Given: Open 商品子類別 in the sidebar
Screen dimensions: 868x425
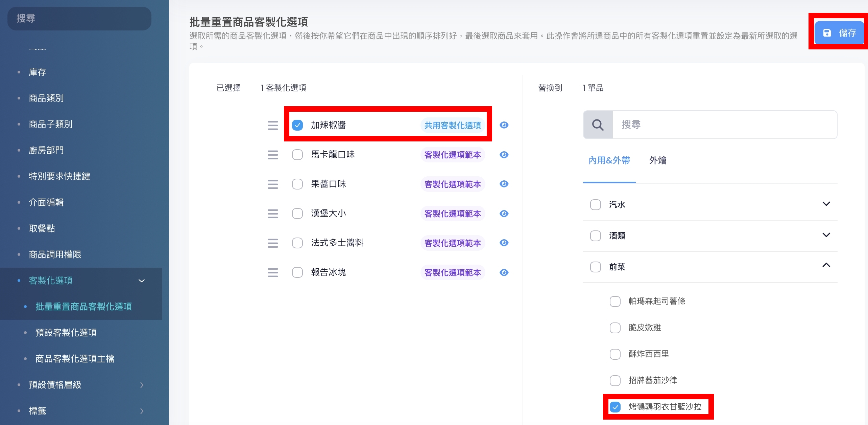Looking at the screenshot, I should tap(51, 124).
